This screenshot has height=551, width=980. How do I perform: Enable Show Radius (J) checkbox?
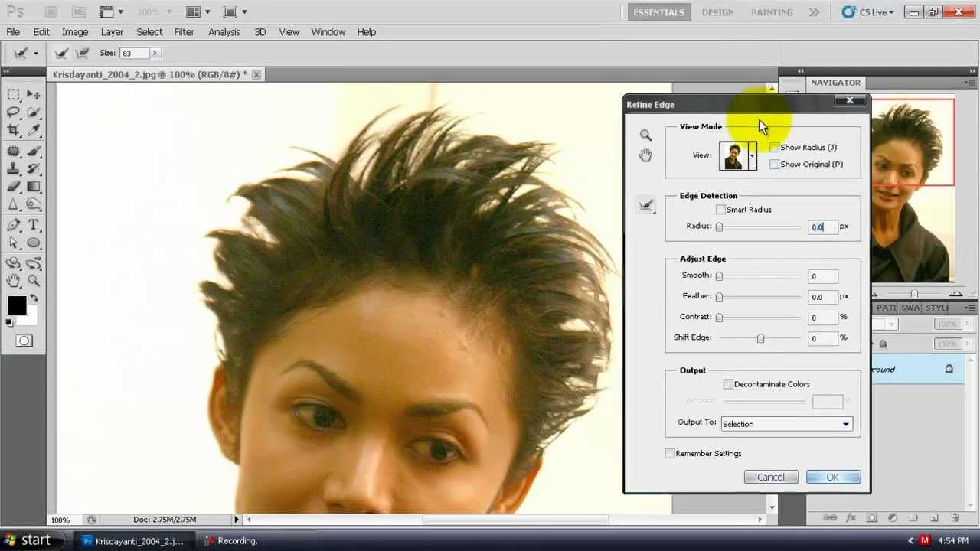tap(774, 147)
